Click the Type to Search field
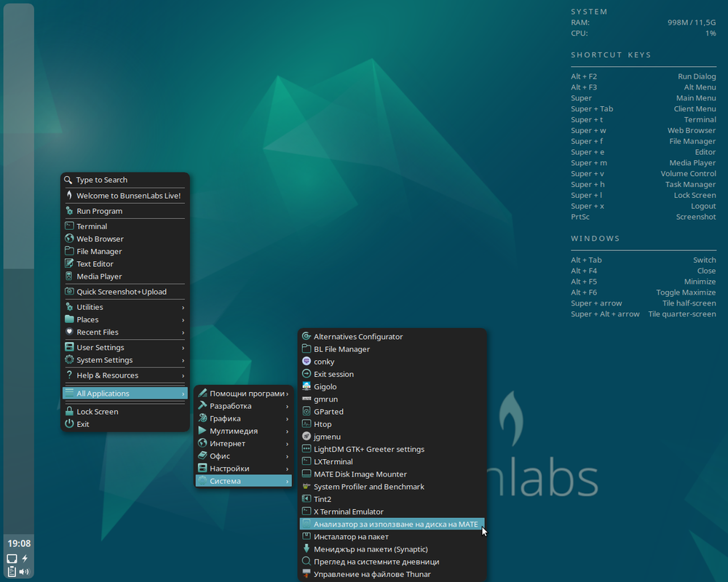728x582 pixels. tap(125, 180)
